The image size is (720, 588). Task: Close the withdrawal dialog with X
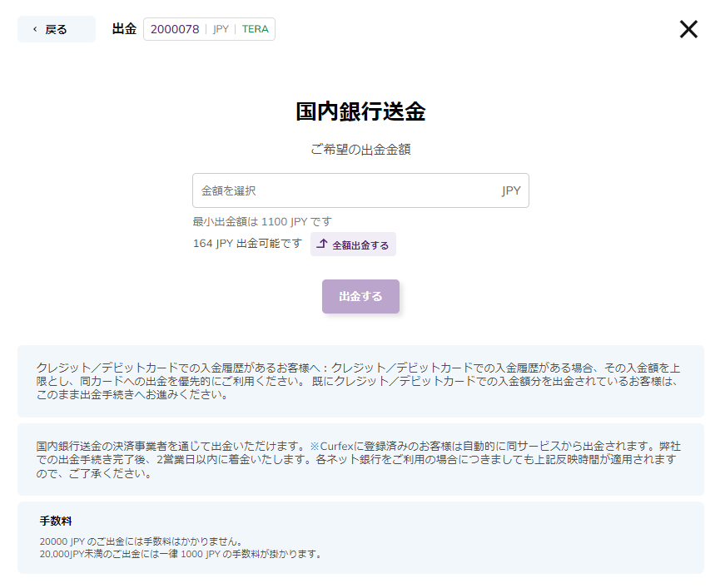pyautogui.click(x=688, y=29)
